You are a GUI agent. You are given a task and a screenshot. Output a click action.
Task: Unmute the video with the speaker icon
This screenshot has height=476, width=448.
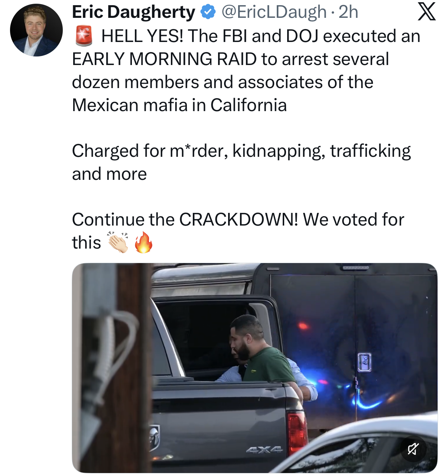coord(413,449)
